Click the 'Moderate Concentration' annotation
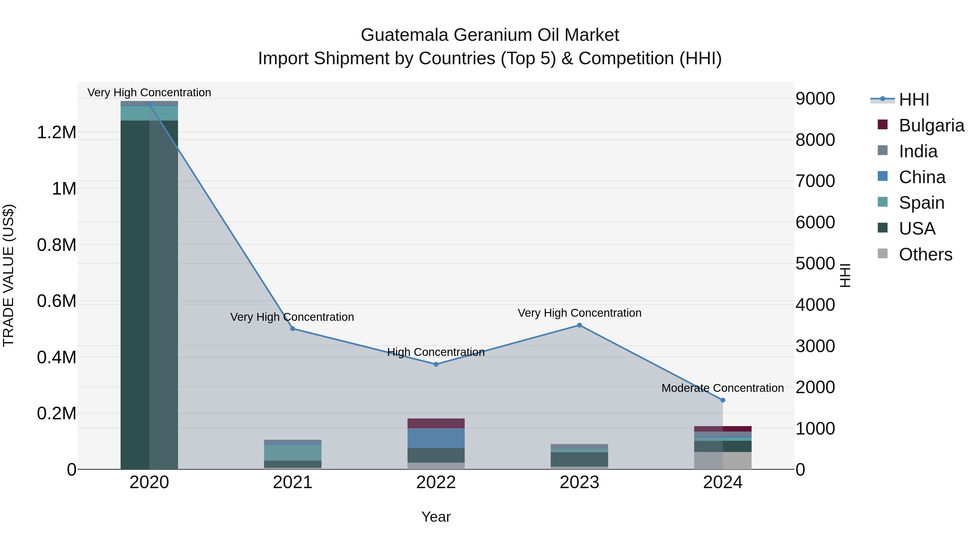Screen dimensions: 980x551 (x=723, y=388)
